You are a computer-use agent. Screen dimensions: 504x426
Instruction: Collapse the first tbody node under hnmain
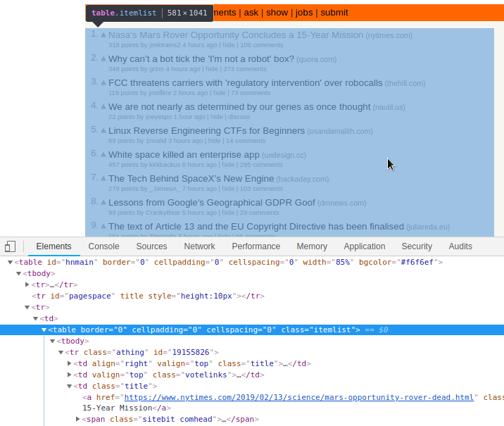pyautogui.click(x=18, y=274)
